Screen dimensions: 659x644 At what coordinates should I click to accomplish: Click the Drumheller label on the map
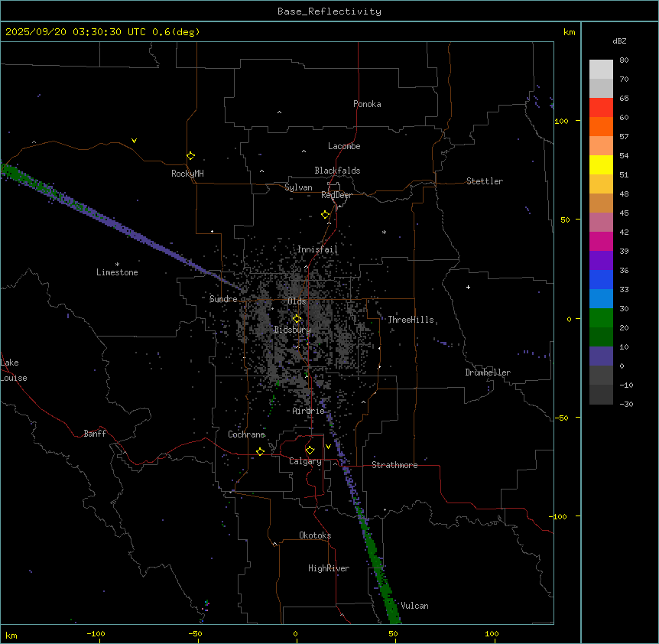coord(488,372)
